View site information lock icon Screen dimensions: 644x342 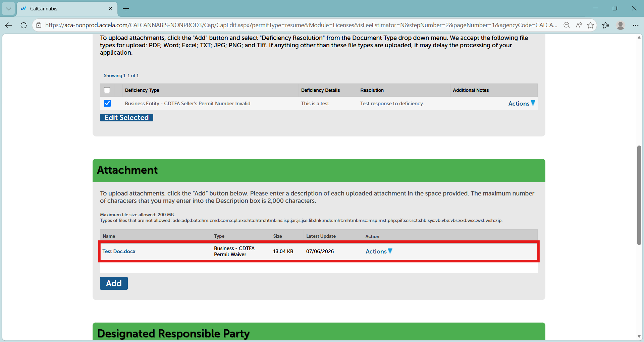39,25
